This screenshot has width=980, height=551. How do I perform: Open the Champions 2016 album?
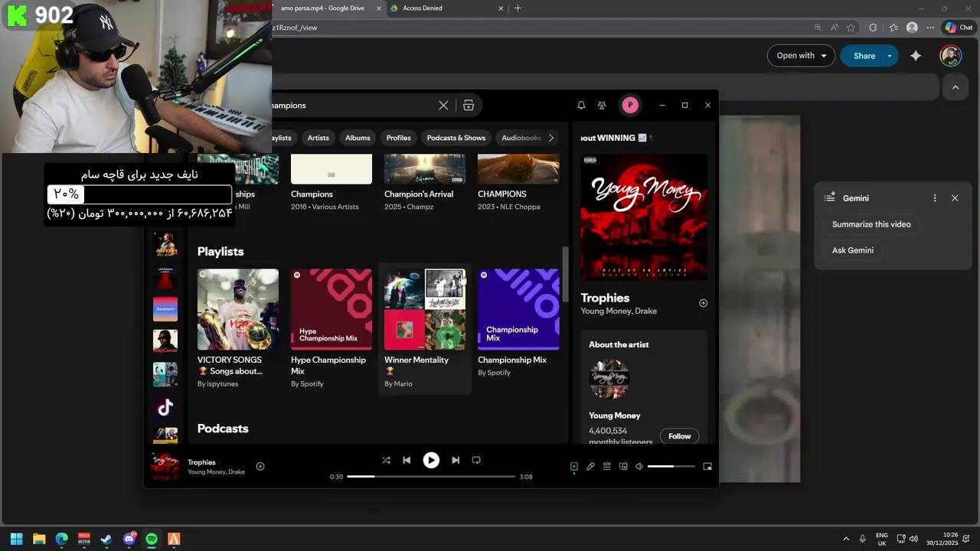(332, 182)
